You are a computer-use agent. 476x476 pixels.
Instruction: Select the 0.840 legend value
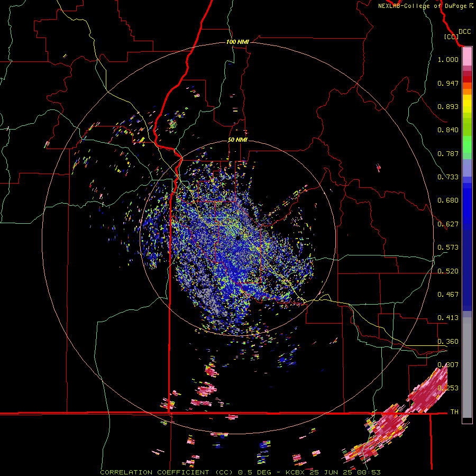pyautogui.click(x=448, y=130)
